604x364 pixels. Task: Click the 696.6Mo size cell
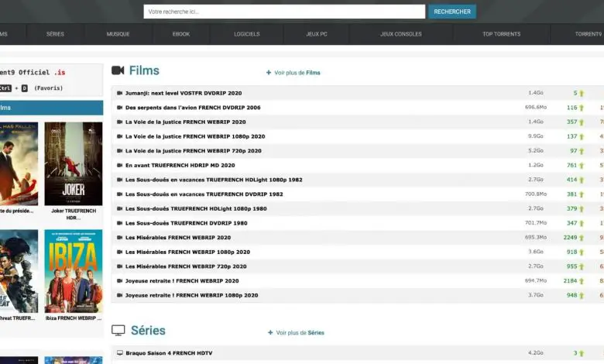536,107
